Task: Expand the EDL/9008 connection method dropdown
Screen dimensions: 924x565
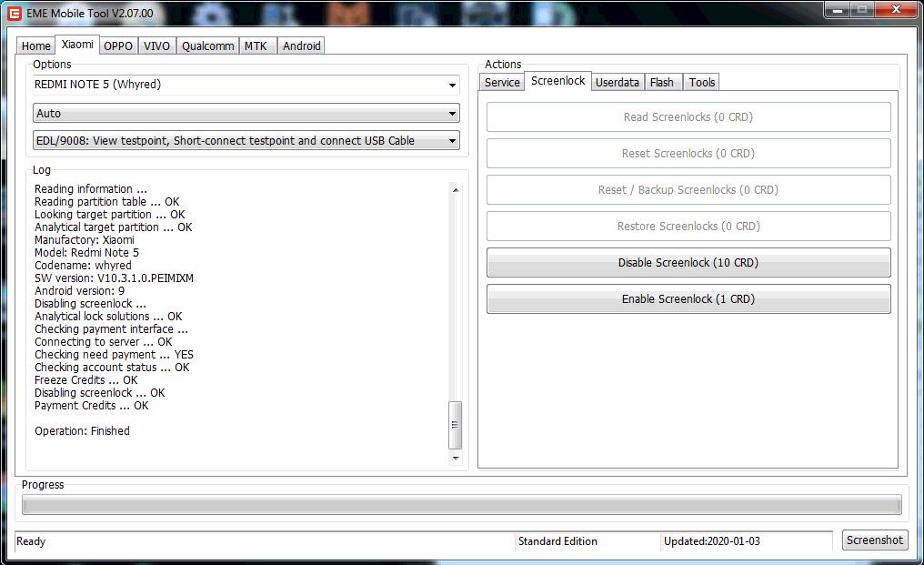Action: coord(246,140)
